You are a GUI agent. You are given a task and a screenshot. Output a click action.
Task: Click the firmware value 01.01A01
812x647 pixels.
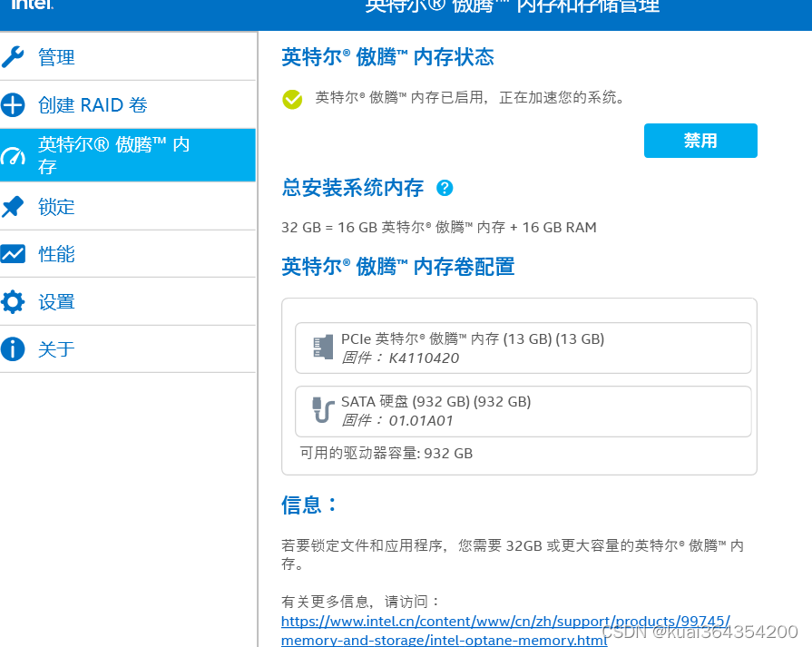click(420, 421)
